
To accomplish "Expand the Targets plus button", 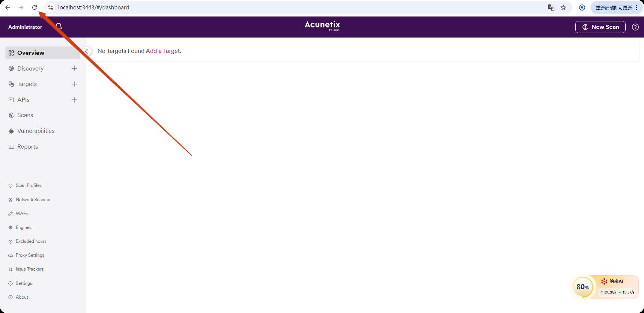I will [74, 84].
